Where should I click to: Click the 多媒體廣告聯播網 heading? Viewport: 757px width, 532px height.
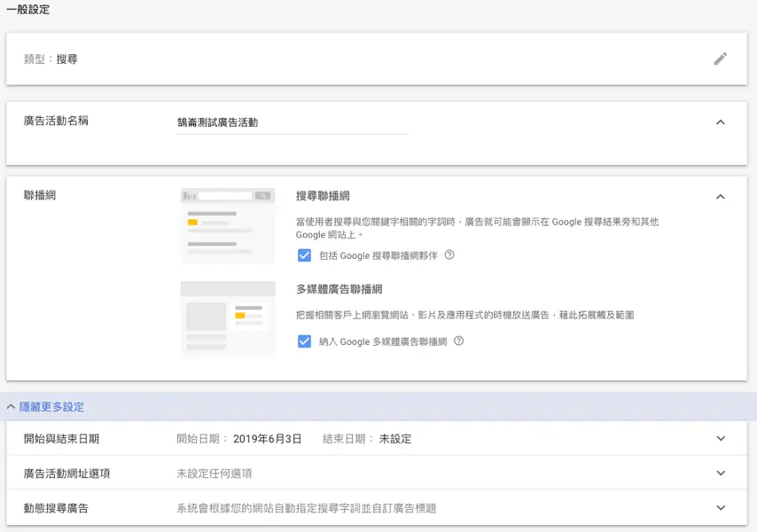(x=339, y=289)
